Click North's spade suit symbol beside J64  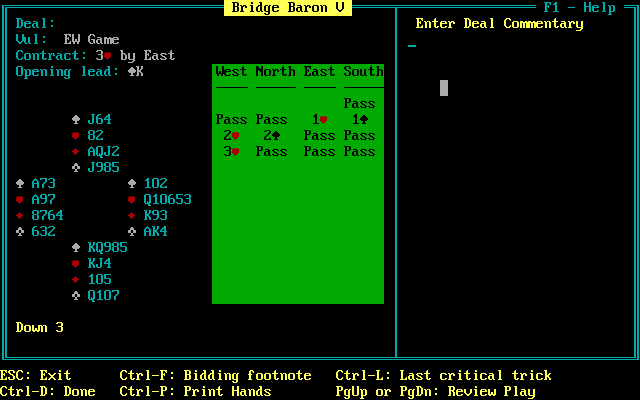(76, 120)
